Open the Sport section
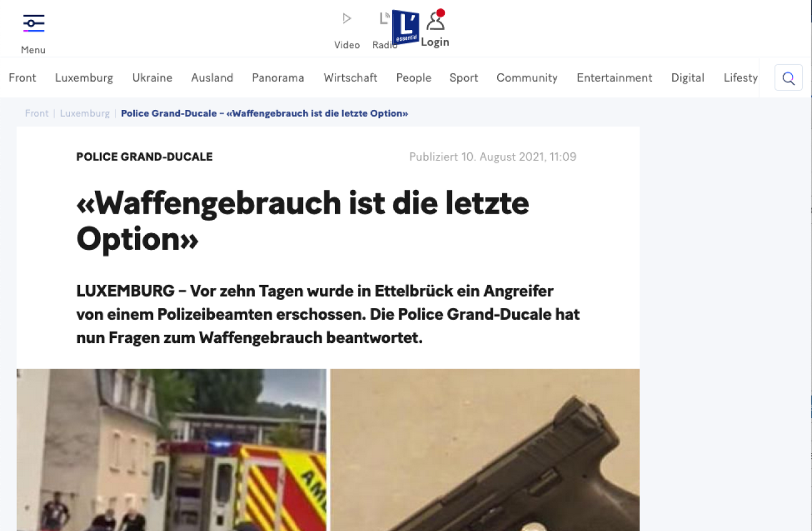 coord(463,77)
